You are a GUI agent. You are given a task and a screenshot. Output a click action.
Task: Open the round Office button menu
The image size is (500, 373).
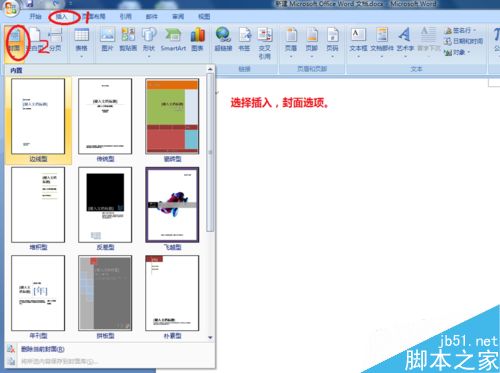click(x=10, y=7)
